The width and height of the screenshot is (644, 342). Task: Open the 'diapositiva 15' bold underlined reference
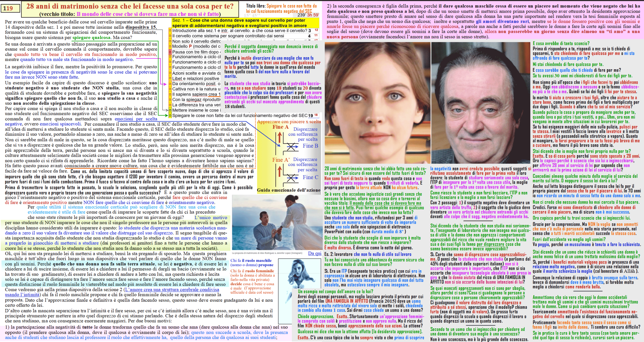141,27
